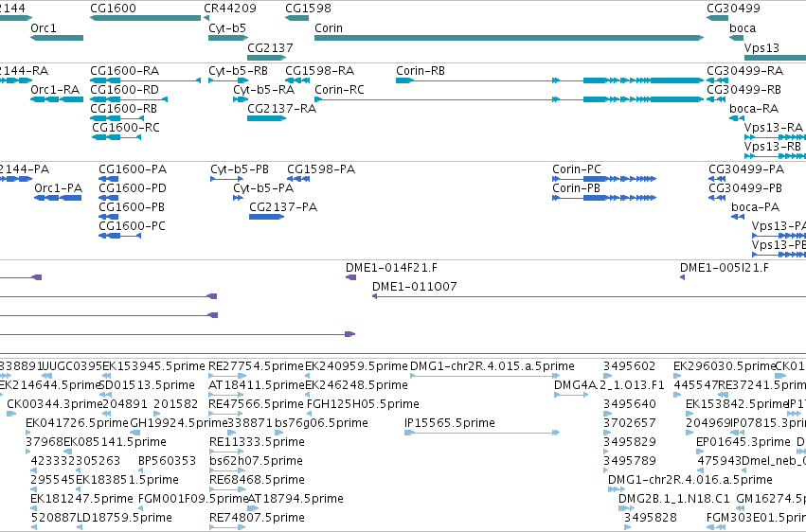Image resolution: width=806 pixels, height=532 pixels.
Task: Select the Orc1-RA transcript
Action: click(x=57, y=99)
